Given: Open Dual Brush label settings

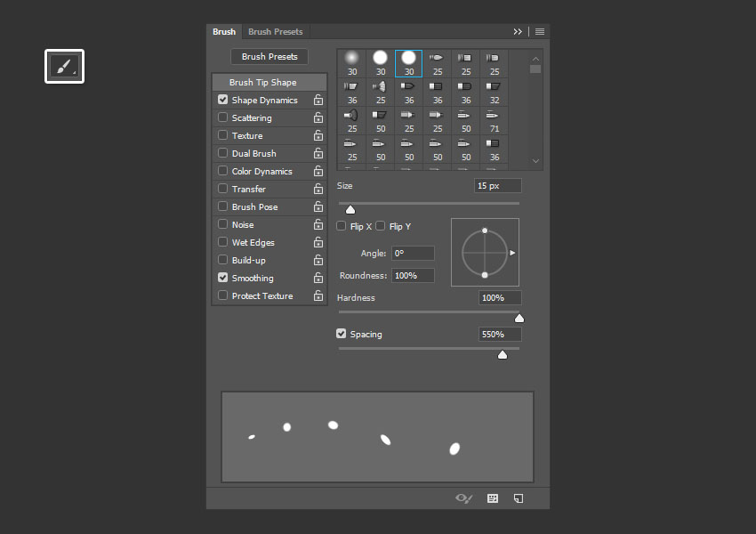Looking at the screenshot, I should click(x=253, y=153).
